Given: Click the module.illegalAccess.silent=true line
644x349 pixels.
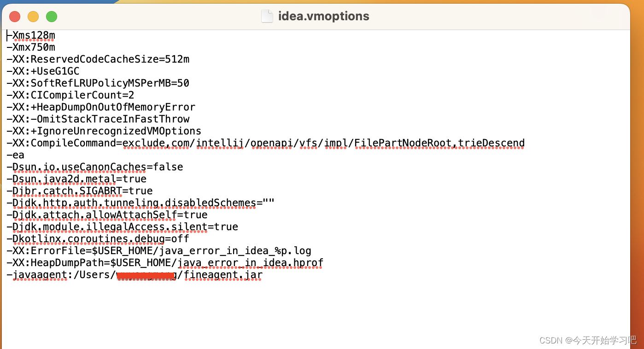Looking at the screenshot, I should coord(122,227).
